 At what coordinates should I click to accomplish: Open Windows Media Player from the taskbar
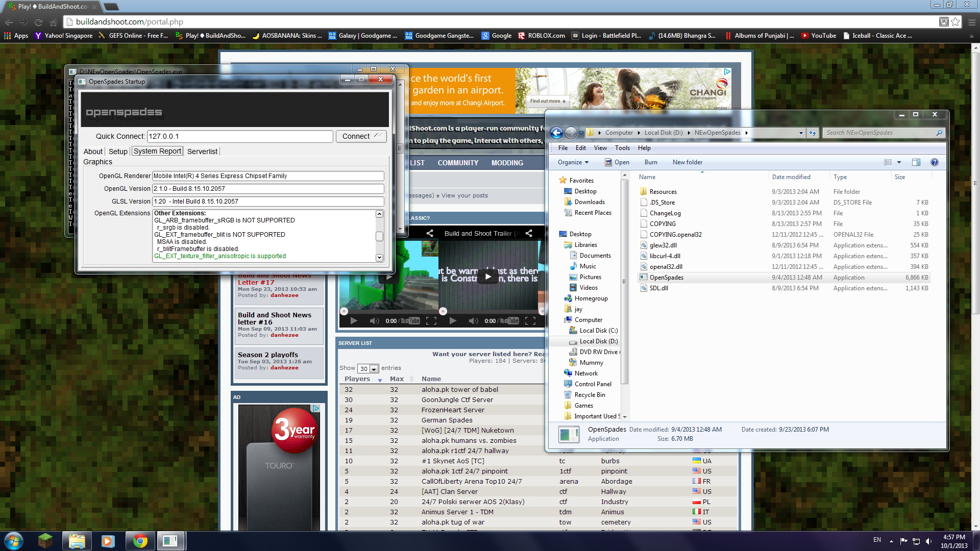point(108,541)
